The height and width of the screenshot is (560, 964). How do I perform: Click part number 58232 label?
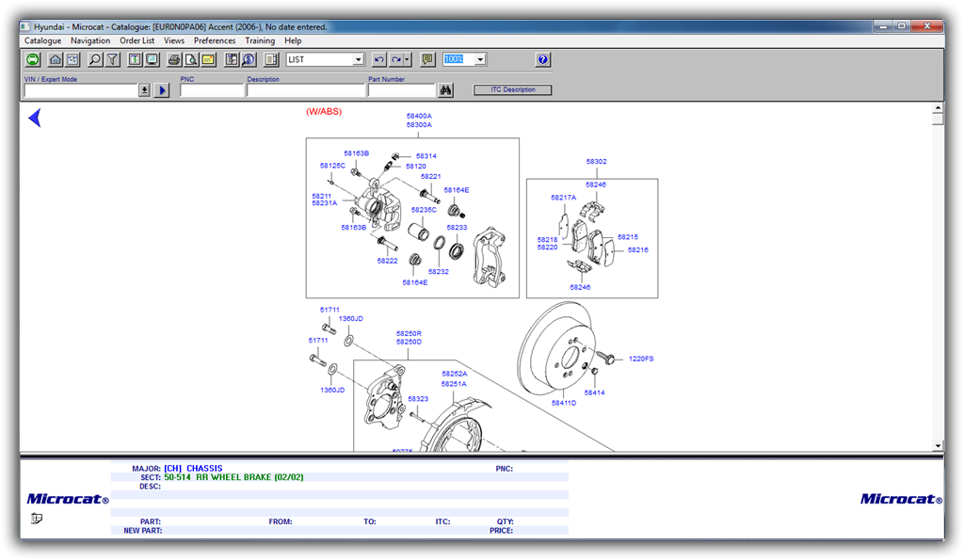tap(439, 272)
